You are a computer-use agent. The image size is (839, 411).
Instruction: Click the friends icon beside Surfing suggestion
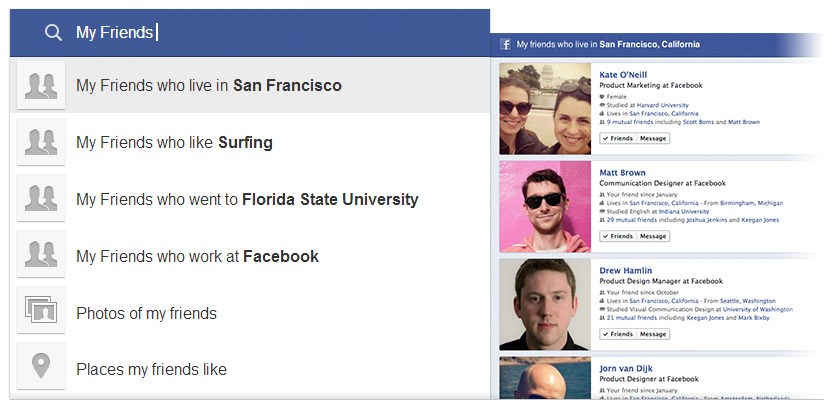(x=41, y=142)
